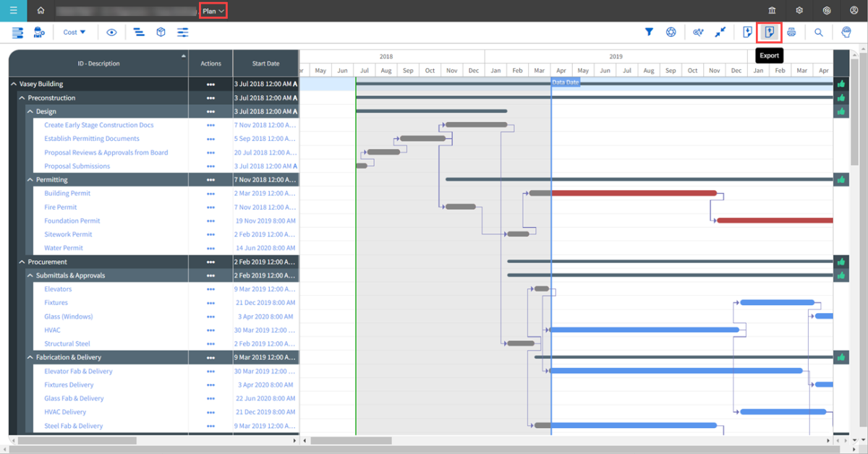Click the Start Date column header
The height and width of the screenshot is (454, 868).
click(265, 64)
